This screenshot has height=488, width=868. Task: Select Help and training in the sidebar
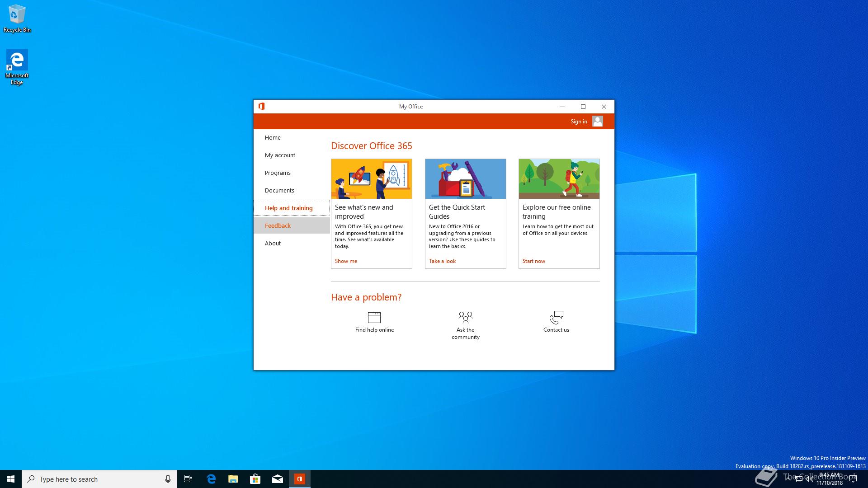coord(292,208)
